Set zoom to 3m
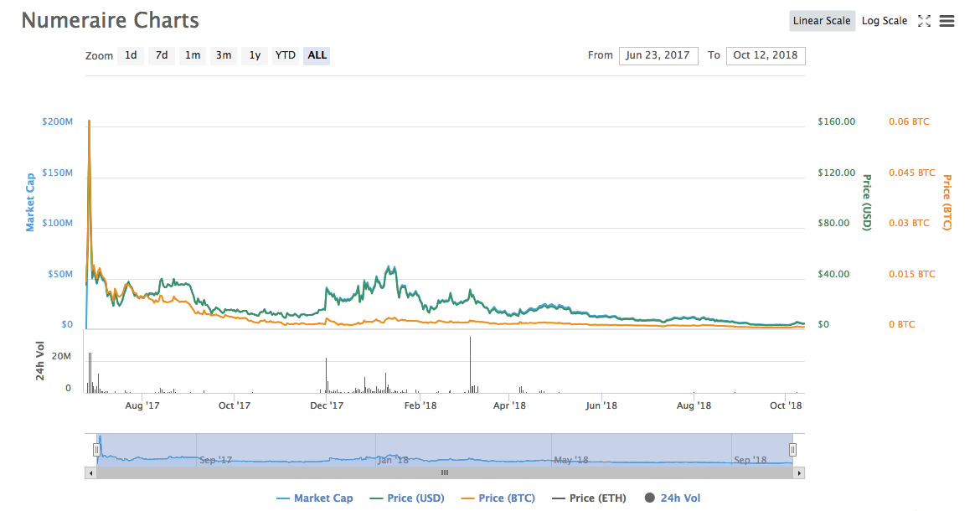 point(224,55)
